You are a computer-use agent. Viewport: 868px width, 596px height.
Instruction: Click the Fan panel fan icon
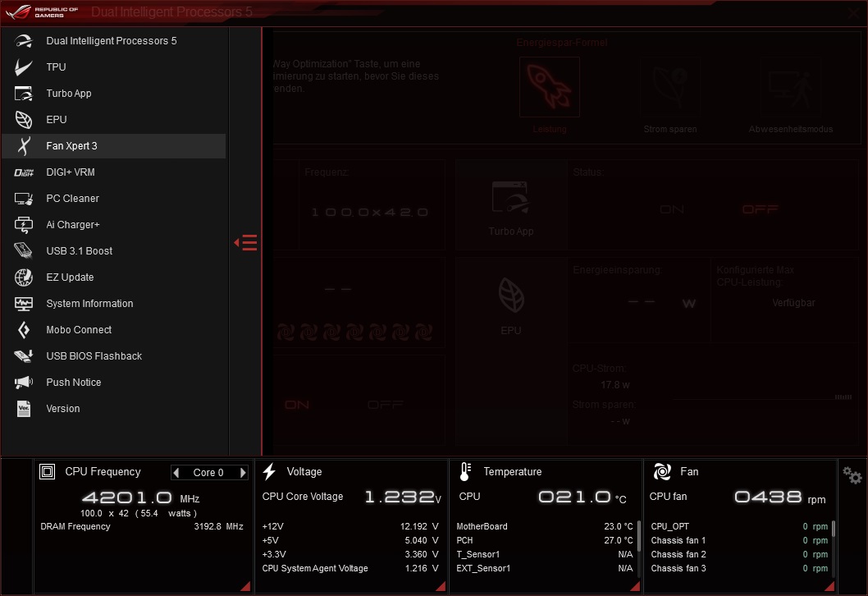click(662, 472)
